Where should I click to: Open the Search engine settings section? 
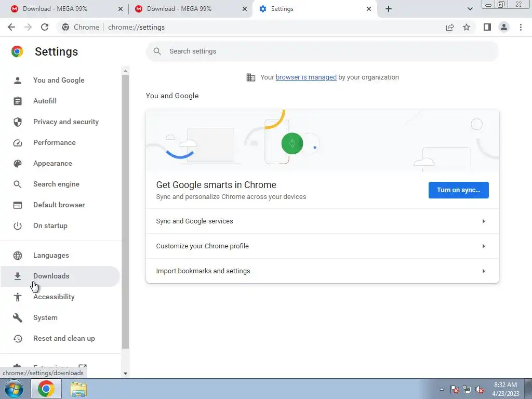(x=56, y=184)
